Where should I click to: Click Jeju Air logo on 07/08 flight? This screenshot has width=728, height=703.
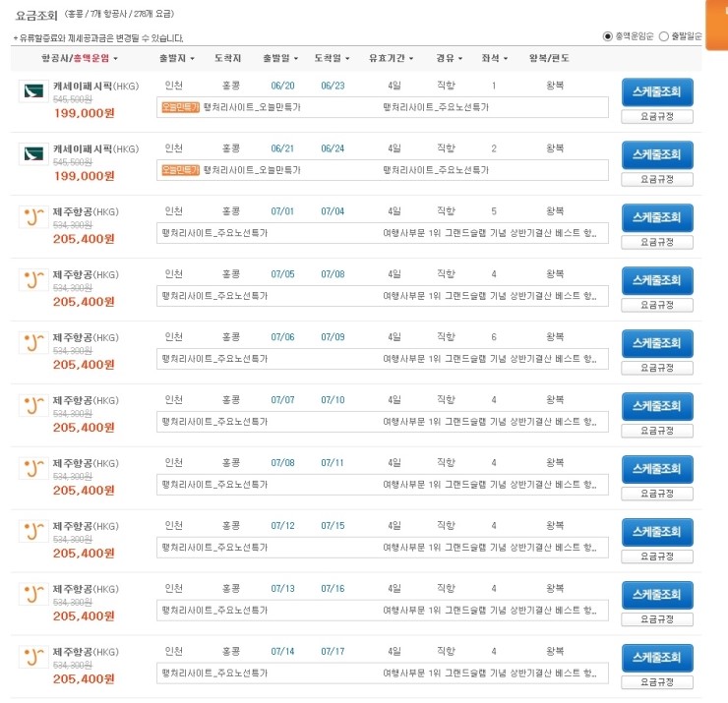click(x=33, y=469)
